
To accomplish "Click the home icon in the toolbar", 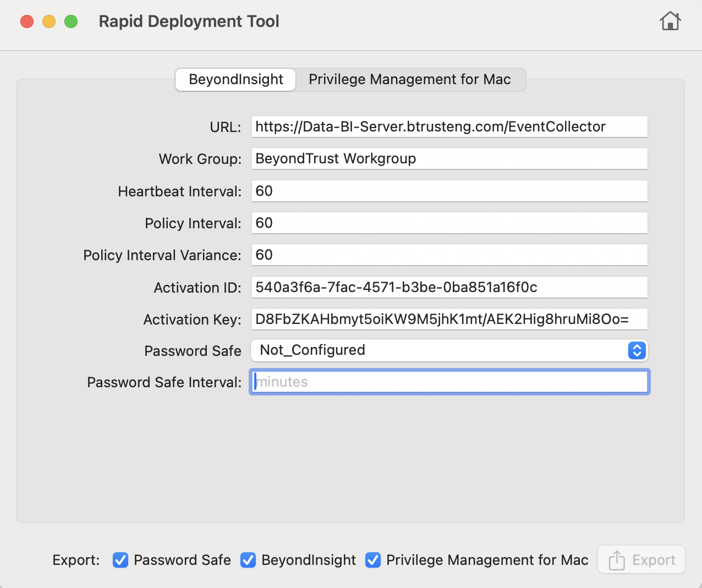I will (x=670, y=20).
